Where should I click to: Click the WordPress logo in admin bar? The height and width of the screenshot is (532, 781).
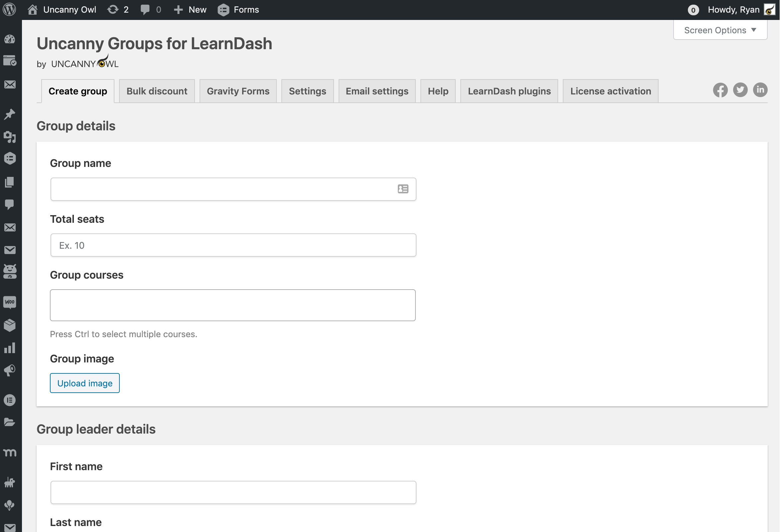pyautogui.click(x=10, y=9)
